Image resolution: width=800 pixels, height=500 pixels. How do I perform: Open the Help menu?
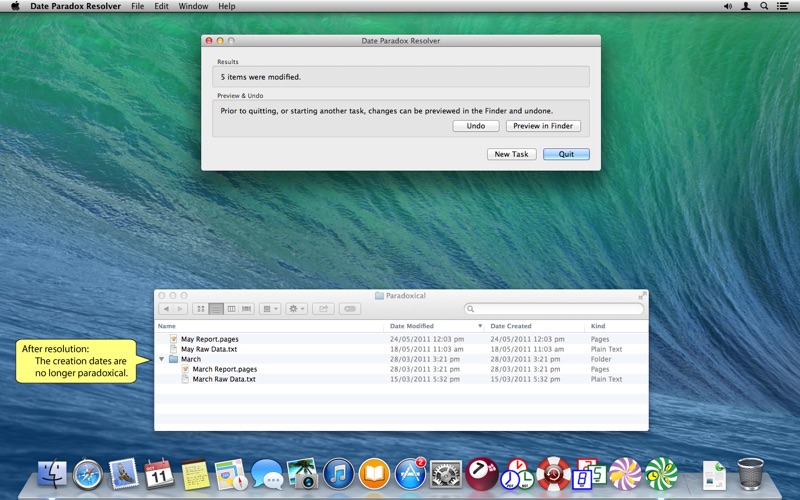tap(227, 6)
